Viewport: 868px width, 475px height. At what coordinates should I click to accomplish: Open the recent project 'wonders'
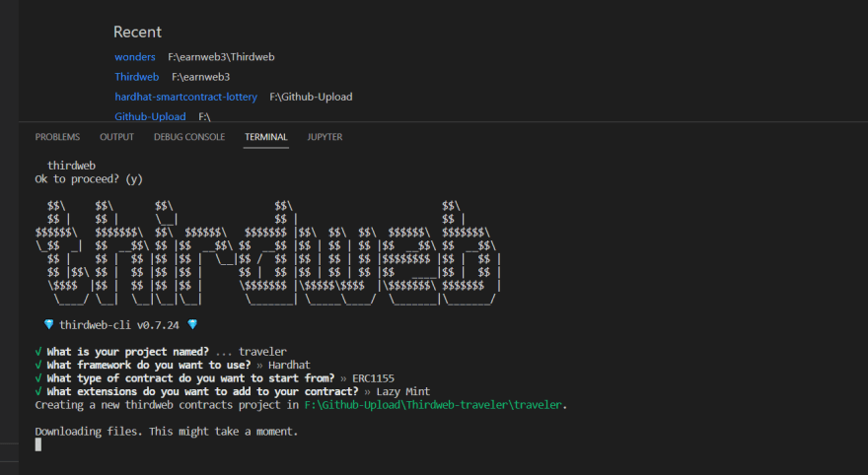coord(134,57)
